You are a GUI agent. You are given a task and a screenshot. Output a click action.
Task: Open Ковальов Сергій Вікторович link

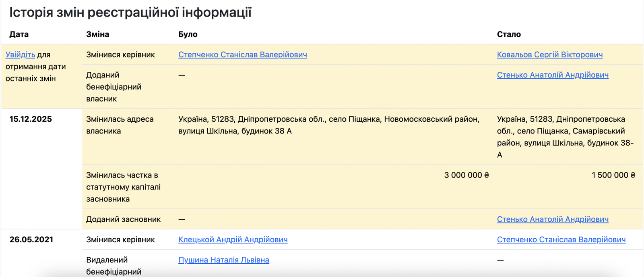point(549,55)
